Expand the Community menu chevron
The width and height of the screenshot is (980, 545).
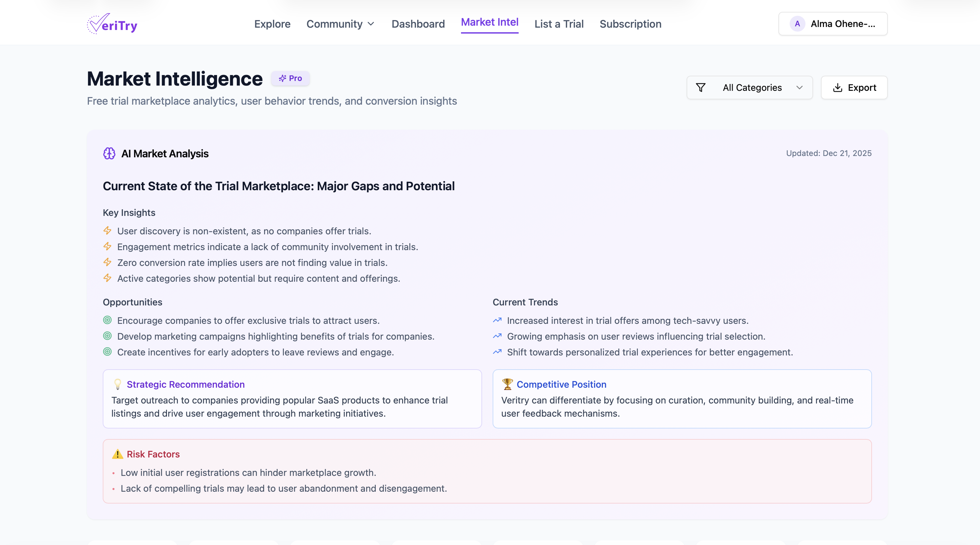371,24
